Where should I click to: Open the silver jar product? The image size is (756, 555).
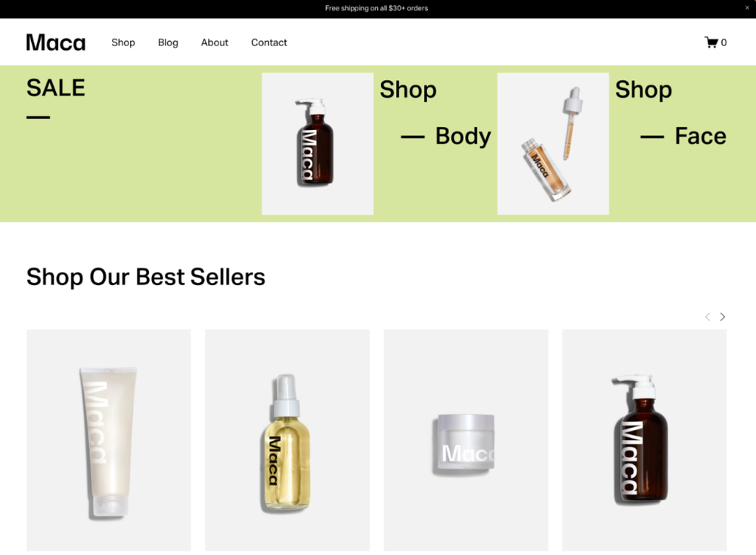pyautogui.click(x=466, y=440)
